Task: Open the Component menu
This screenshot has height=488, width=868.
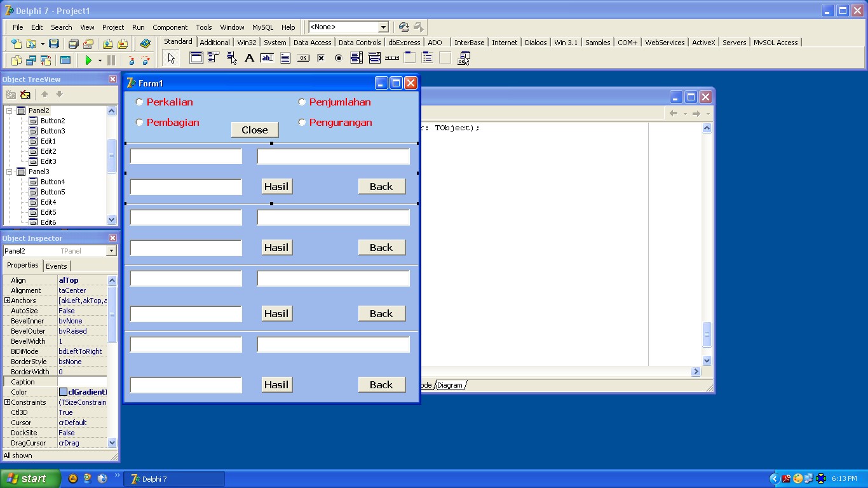Action: click(x=170, y=27)
